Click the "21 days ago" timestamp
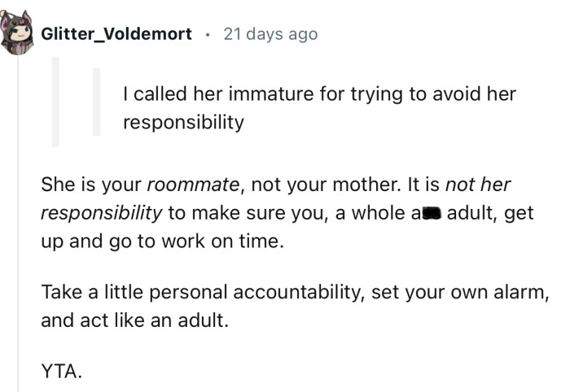 click(270, 34)
